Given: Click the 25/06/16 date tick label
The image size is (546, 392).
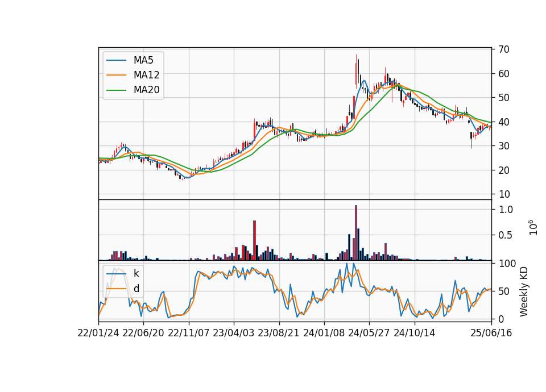Looking at the screenshot, I should coord(491,333).
